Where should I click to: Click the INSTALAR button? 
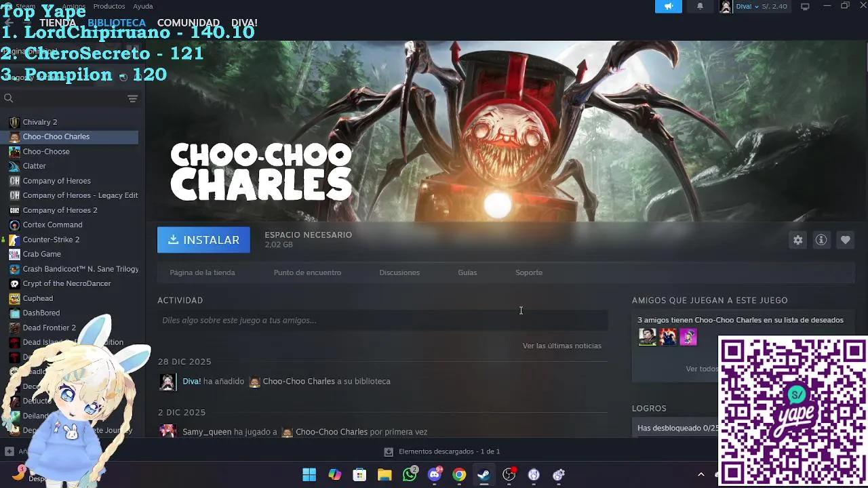(x=203, y=240)
